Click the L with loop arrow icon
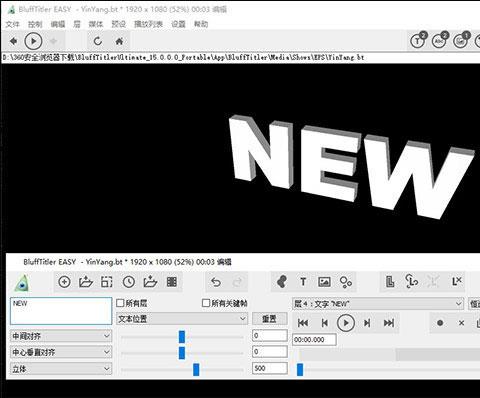The width and height of the screenshot is (480, 398). tap(412, 282)
